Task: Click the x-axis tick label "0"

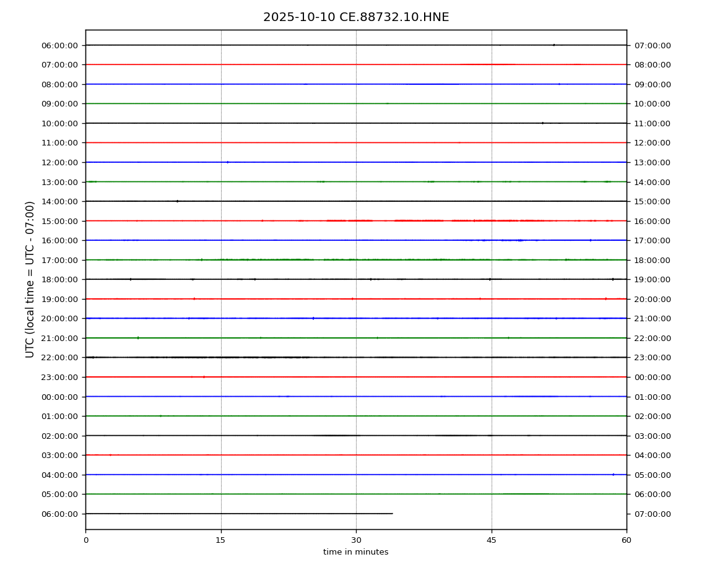Action: 86,540
